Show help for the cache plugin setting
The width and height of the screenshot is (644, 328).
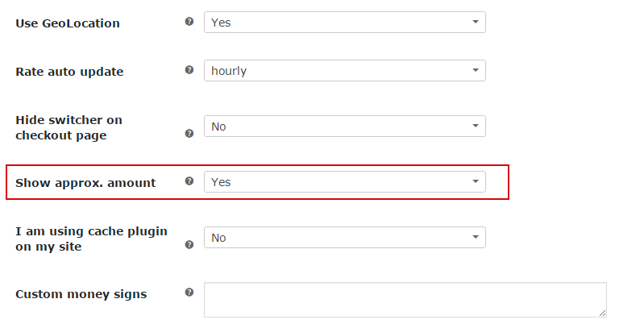point(189,245)
